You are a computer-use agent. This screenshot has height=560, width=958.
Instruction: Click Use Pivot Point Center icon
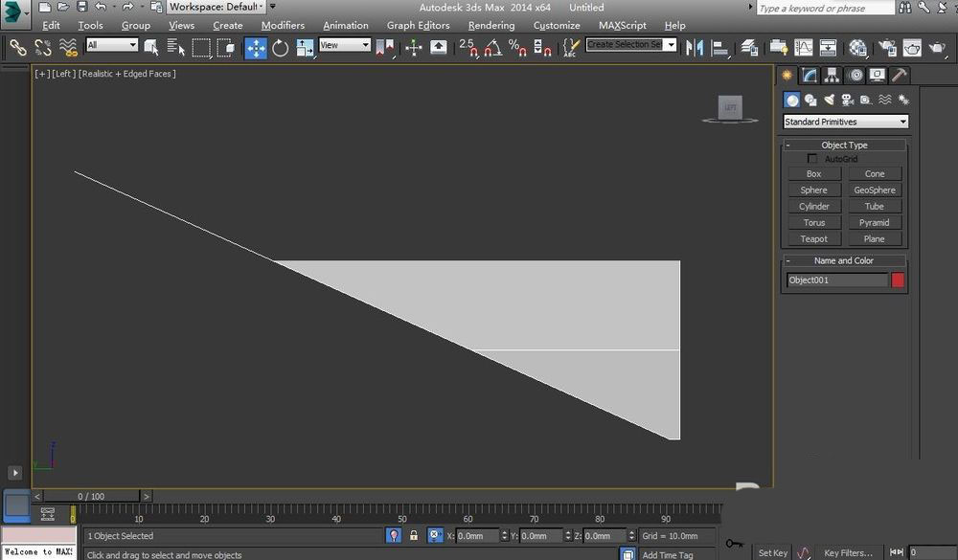385,47
